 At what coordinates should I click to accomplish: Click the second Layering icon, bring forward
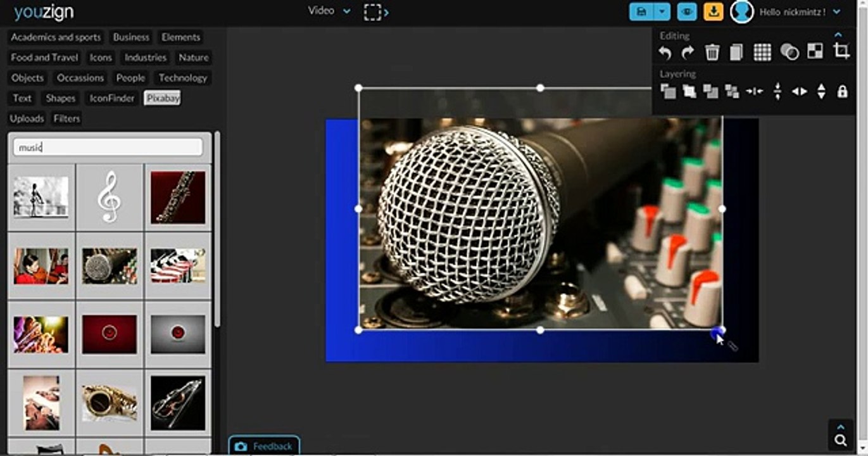689,91
